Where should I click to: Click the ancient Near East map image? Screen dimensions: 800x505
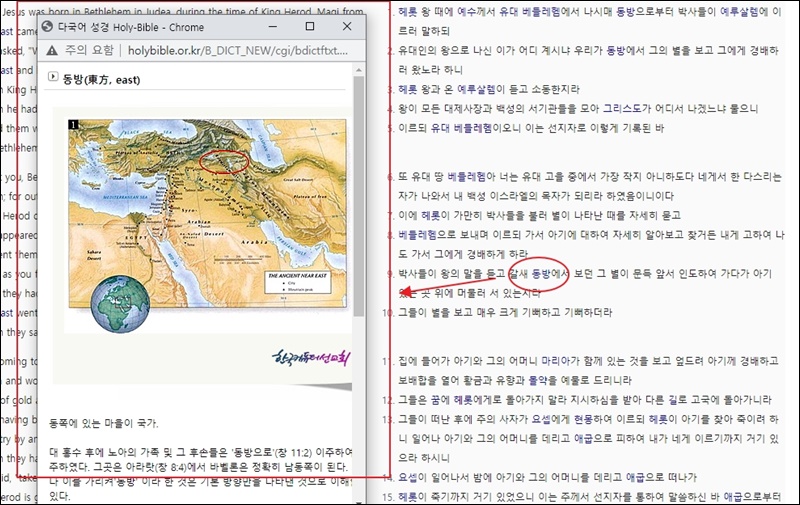point(207,213)
